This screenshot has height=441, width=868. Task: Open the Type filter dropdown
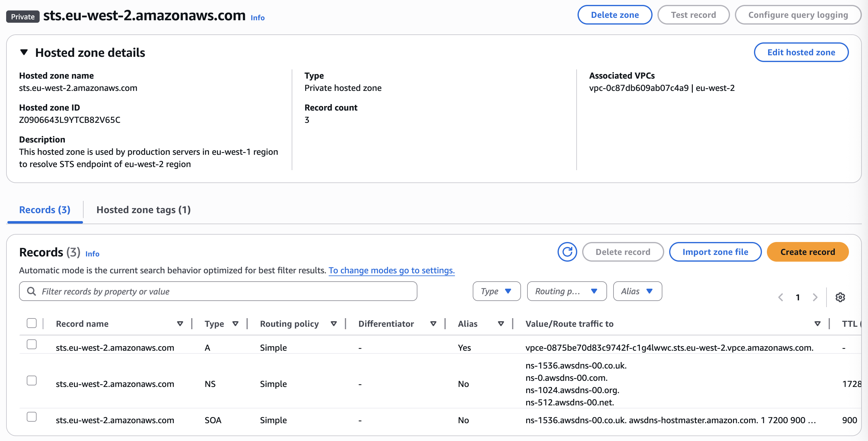496,291
